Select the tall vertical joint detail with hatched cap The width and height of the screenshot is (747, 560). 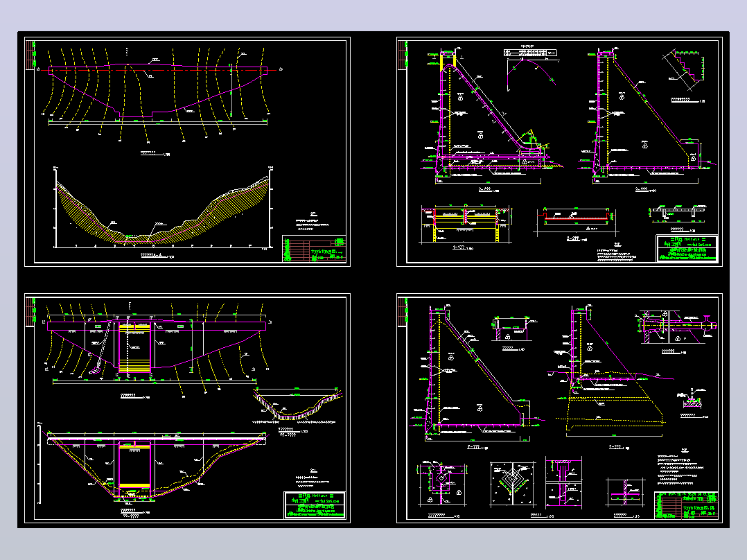tap(563, 482)
